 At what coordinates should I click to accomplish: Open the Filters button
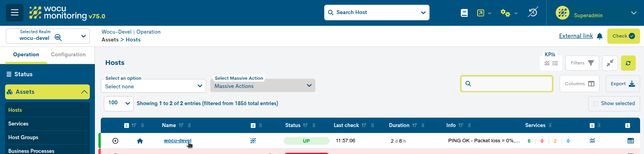pos(582,63)
